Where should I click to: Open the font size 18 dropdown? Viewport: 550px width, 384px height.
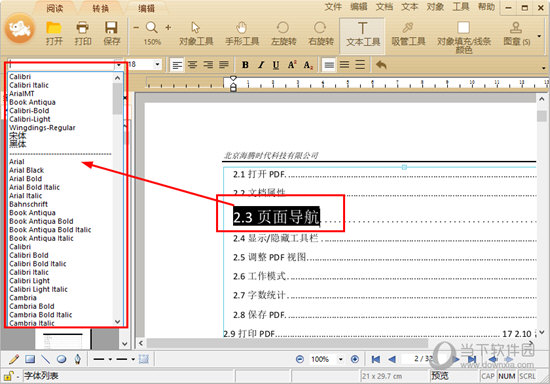coord(157,65)
